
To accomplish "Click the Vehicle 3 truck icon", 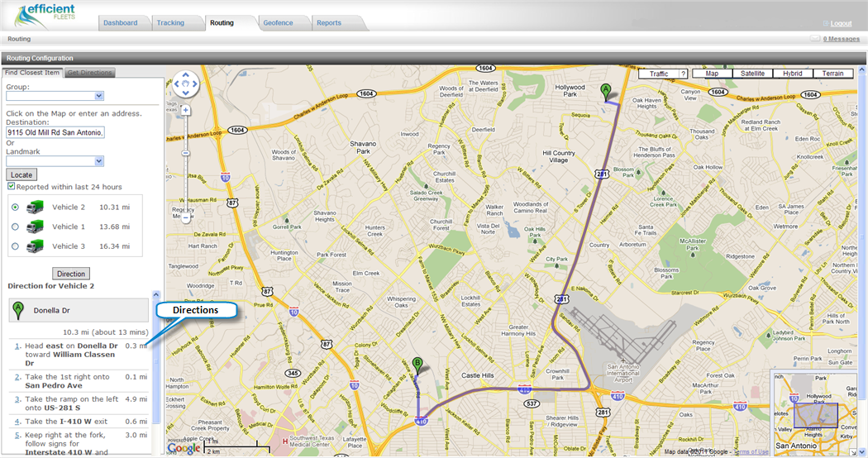I will (x=35, y=246).
